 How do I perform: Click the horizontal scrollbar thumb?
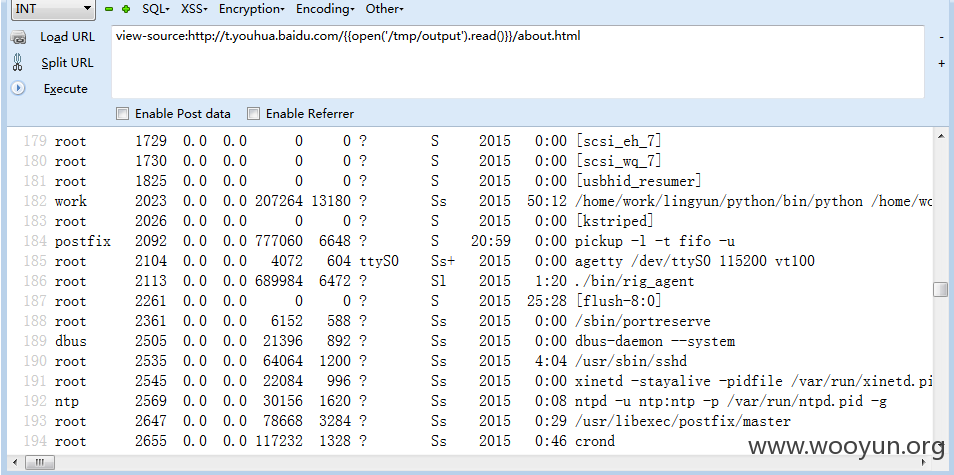coord(40,462)
